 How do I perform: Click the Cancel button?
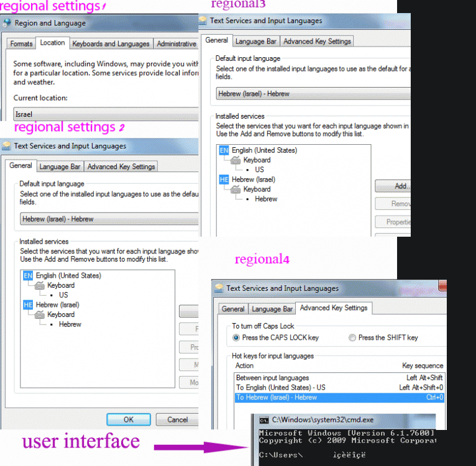(177, 419)
